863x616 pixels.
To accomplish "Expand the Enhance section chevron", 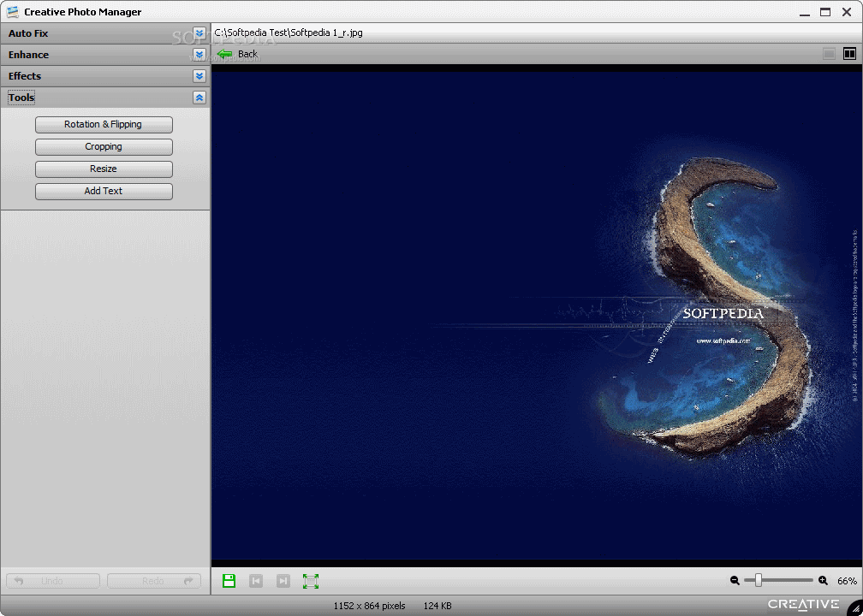I will pyautogui.click(x=199, y=55).
